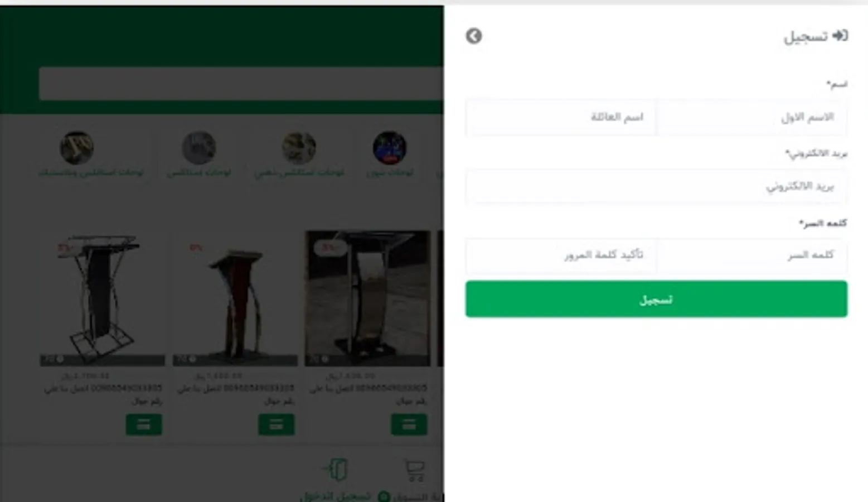Click the family name field اسم العائلة
This screenshot has height=502, width=868.
[561, 117]
